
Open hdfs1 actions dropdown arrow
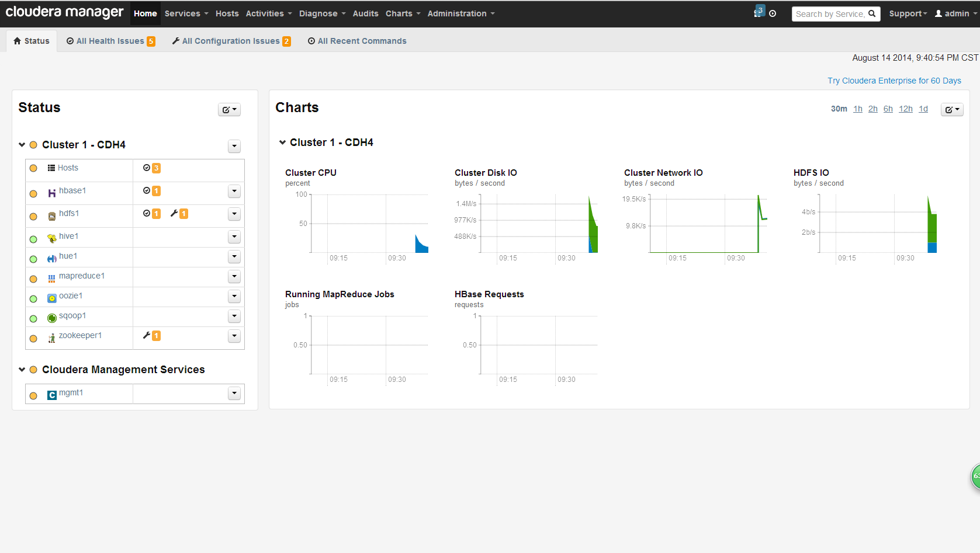(x=234, y=214)
